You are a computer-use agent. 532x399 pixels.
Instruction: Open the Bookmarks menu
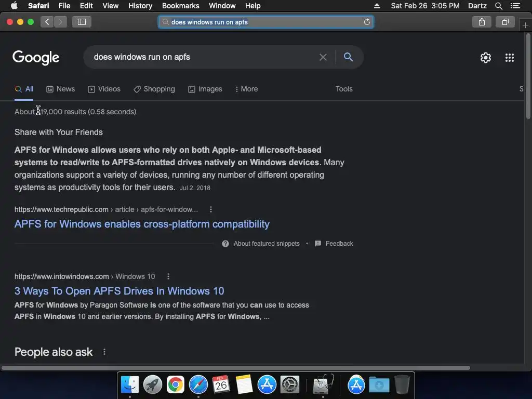click(180, 6)
